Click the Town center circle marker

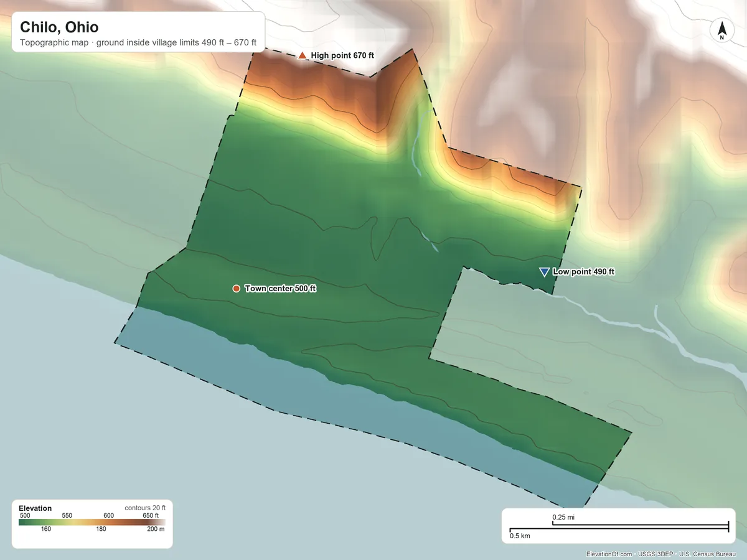click(236, 289)
